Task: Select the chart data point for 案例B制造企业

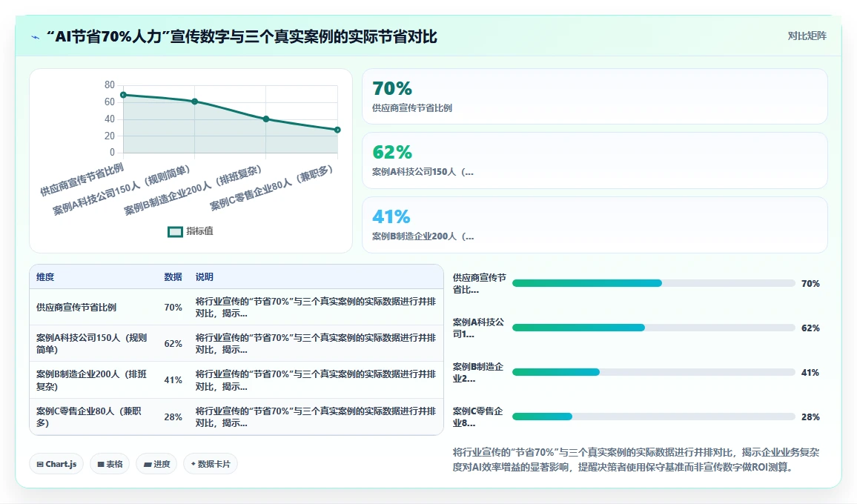Action: tap(266, 119)
